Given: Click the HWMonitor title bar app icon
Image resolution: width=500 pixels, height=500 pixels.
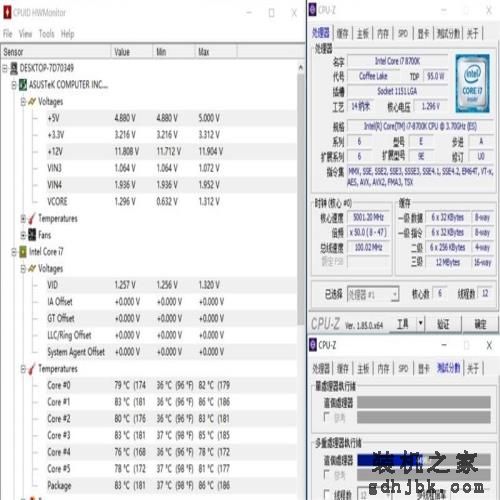Looking at the screenshot, I should pyautogui.click(x=7, y=13).
